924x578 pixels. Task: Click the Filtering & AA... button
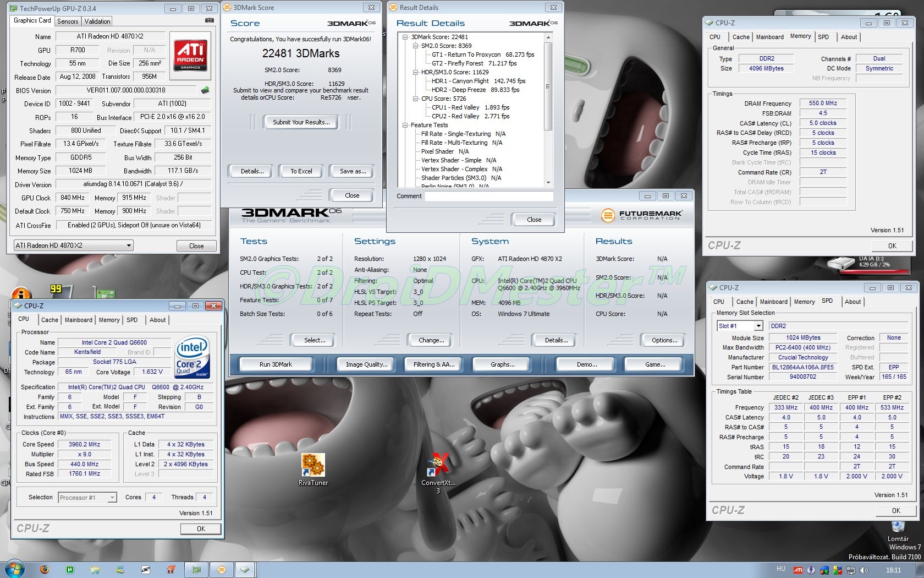pyautogui.click(x=434, y=364)
